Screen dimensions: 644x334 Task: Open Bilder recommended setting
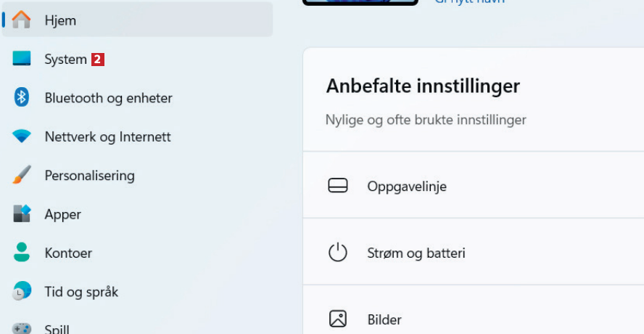tap(384, 319)
